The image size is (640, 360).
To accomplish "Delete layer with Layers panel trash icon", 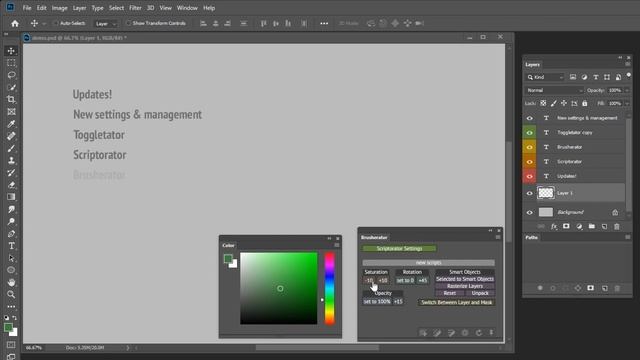I will 617,227.
